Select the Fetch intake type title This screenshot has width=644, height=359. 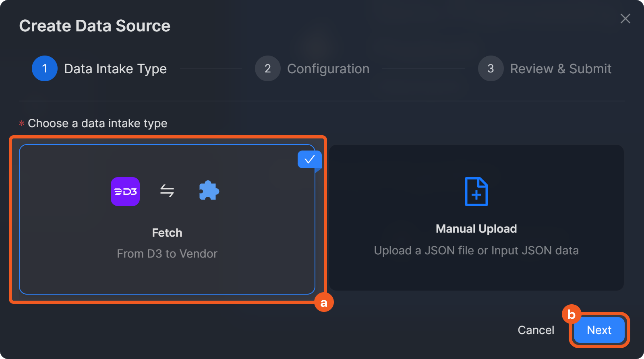click(167, 233)
